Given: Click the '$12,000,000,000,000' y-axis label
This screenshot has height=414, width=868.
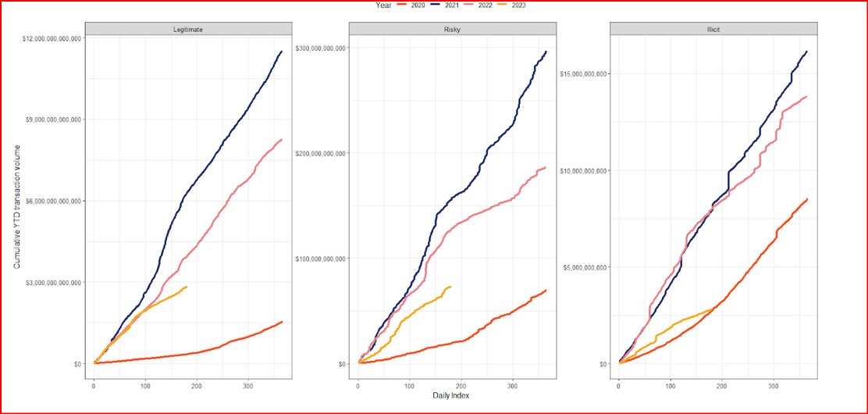Looking at the screenshot, I should (52, 38).
